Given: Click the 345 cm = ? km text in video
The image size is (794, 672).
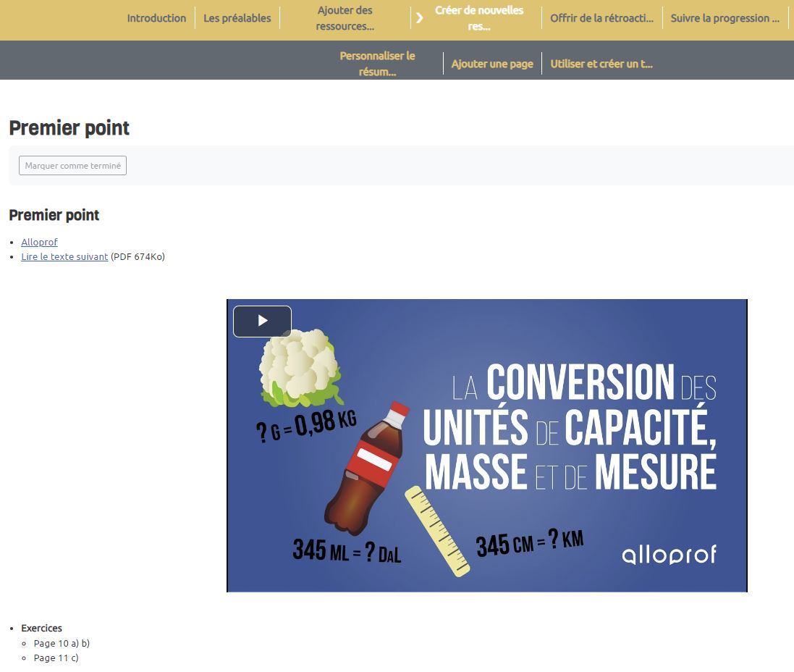Looking at the screenshot, I should click(529, 542).
